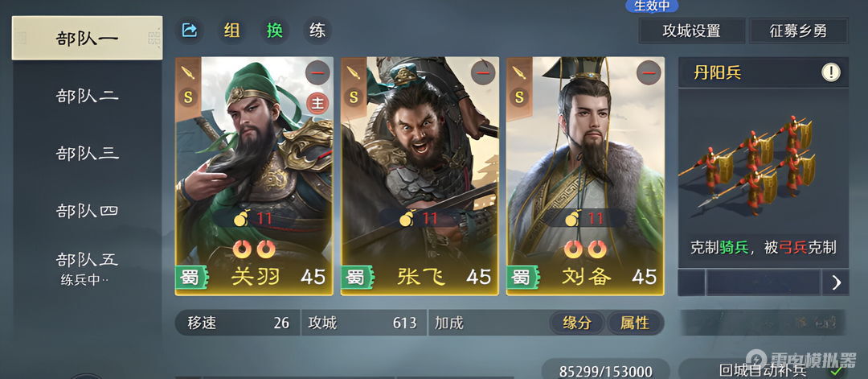Click the 85299/153000 troop count bar
868x379 pixels.
tap(606, 369)
